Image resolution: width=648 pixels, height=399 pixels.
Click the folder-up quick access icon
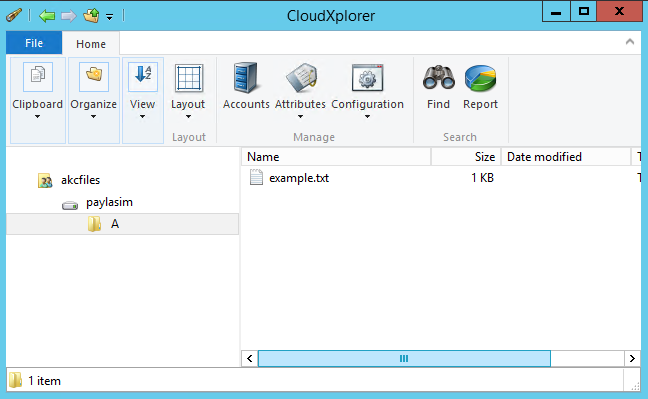click(91, 16)
